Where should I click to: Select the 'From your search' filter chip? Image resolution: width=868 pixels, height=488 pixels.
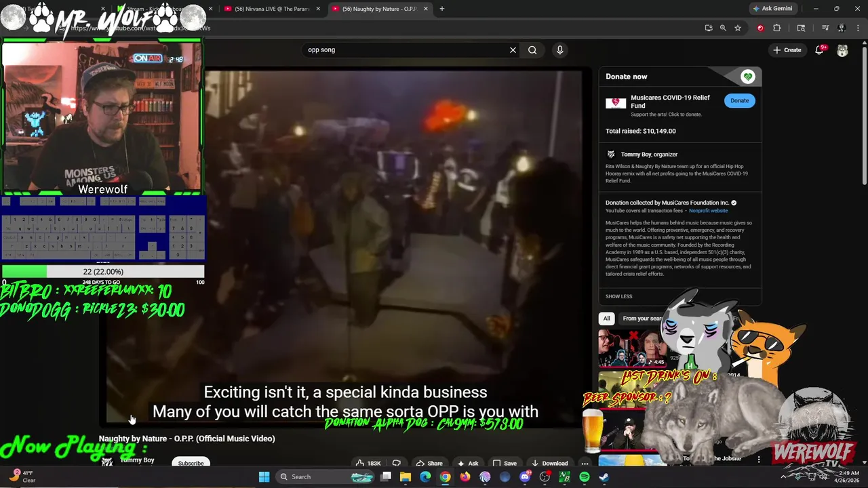[x=642, y=319]
